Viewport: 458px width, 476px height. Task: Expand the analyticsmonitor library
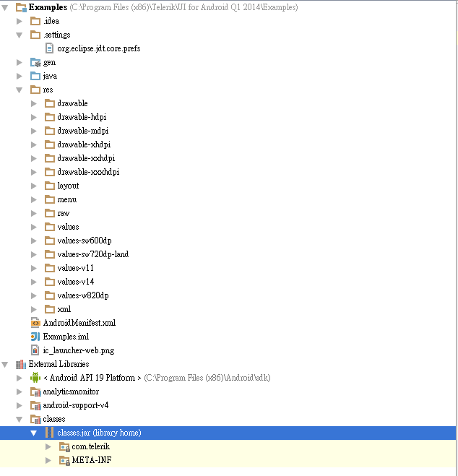tap(20, 391)
